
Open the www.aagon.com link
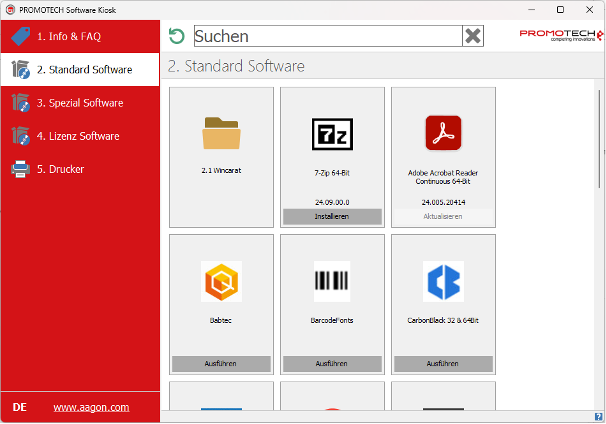click(x=91, y=408)
